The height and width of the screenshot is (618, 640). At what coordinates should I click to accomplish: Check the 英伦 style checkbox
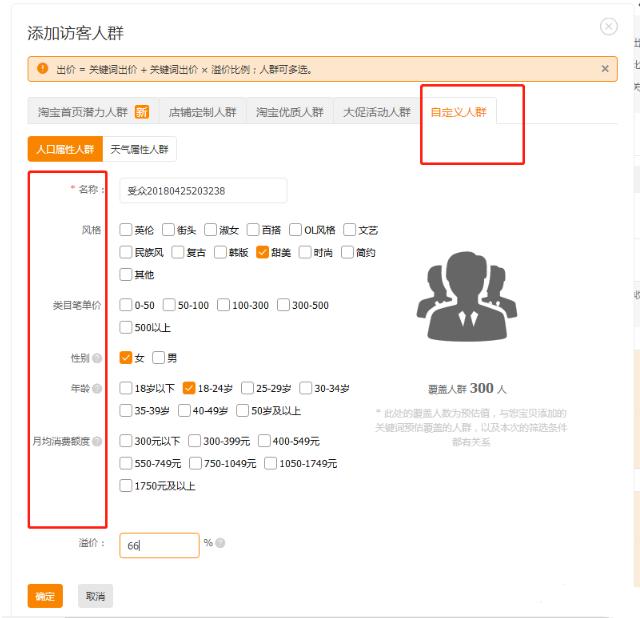(x=126, y=230)
